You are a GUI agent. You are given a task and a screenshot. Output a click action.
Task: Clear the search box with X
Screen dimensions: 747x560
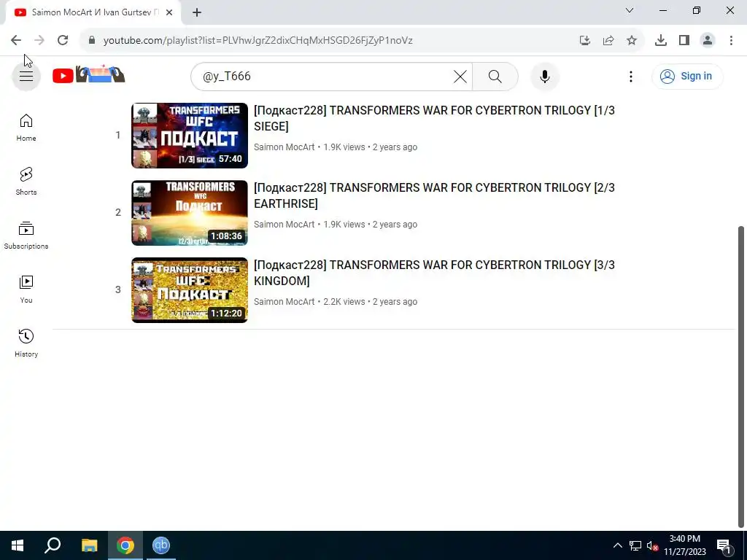460,76
